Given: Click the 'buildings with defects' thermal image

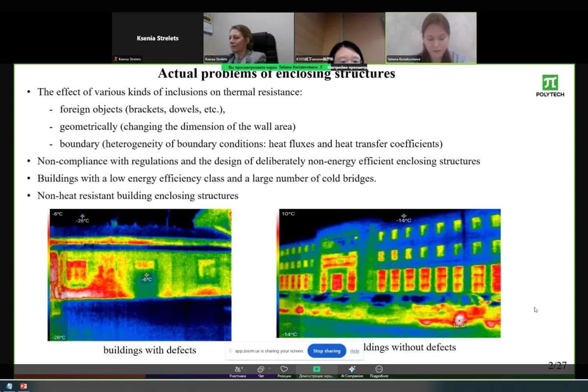Looking at the screenshot, I should coord(140,274).
